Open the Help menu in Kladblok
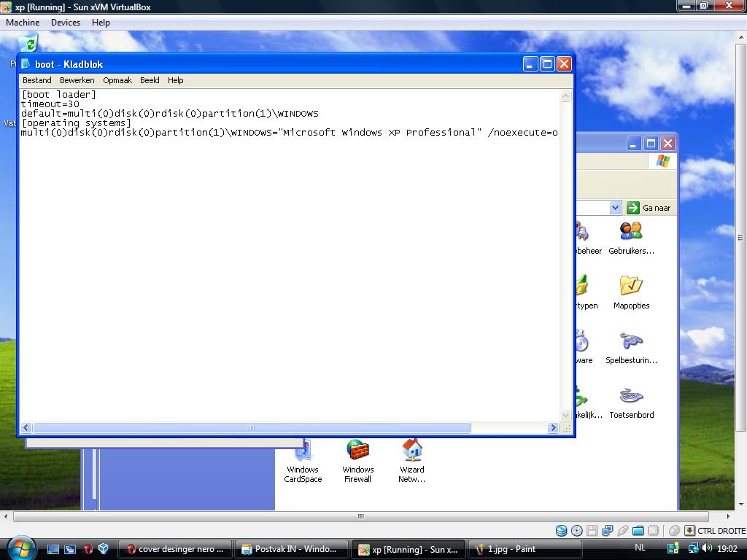747x560 pixels. (175, 80)
